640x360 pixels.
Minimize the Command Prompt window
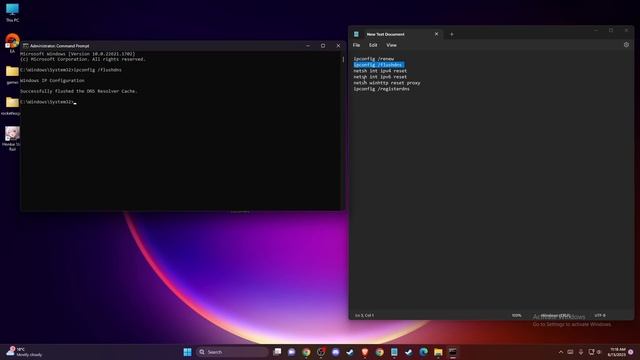tap(308, 46)
